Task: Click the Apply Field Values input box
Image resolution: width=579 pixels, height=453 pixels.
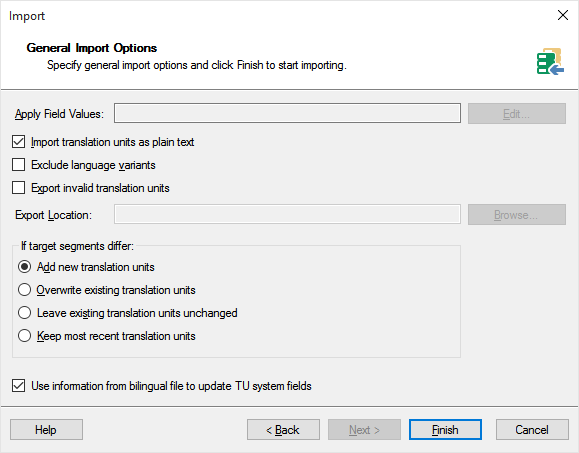Action: pos(287,113)
